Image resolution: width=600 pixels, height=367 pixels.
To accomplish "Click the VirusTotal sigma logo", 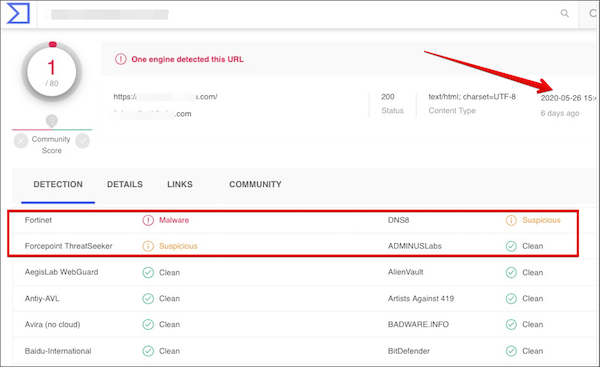I will (x=18, y=13).
